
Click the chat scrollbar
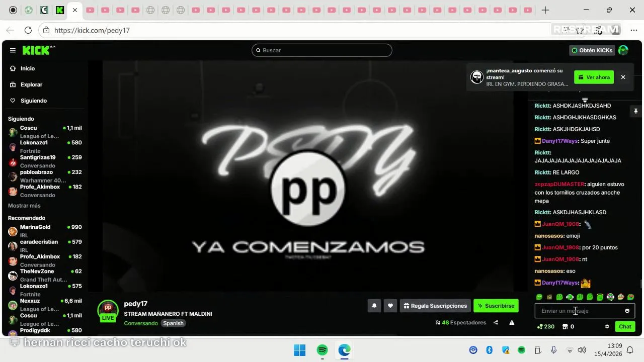tap(641, 285)
